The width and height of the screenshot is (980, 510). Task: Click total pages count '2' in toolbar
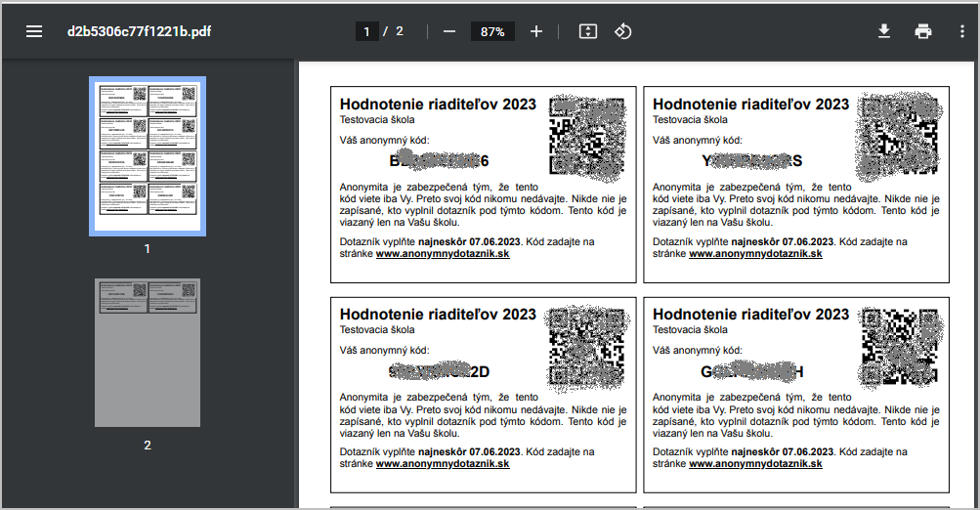coord(400,31)
